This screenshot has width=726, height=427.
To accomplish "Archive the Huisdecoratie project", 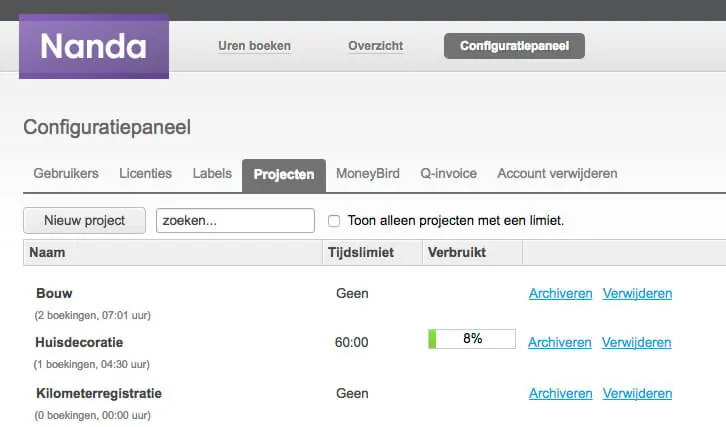I will [x=559, y=342].
